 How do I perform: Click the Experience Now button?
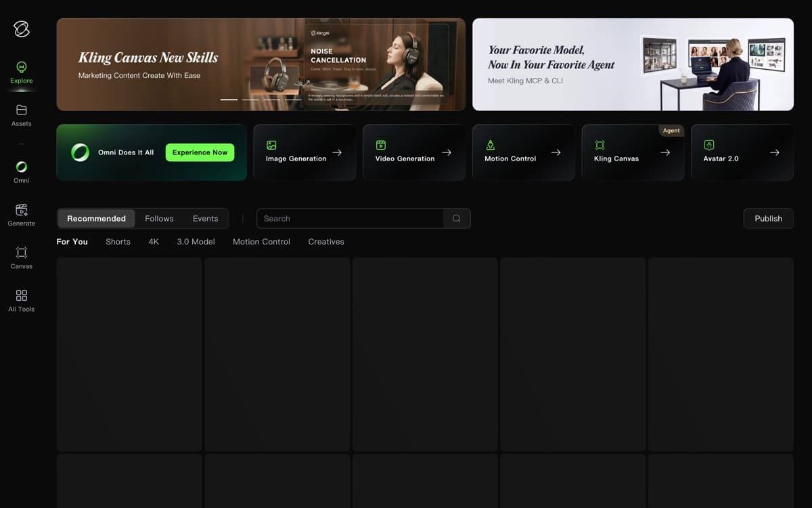click(x=200, y=152)
